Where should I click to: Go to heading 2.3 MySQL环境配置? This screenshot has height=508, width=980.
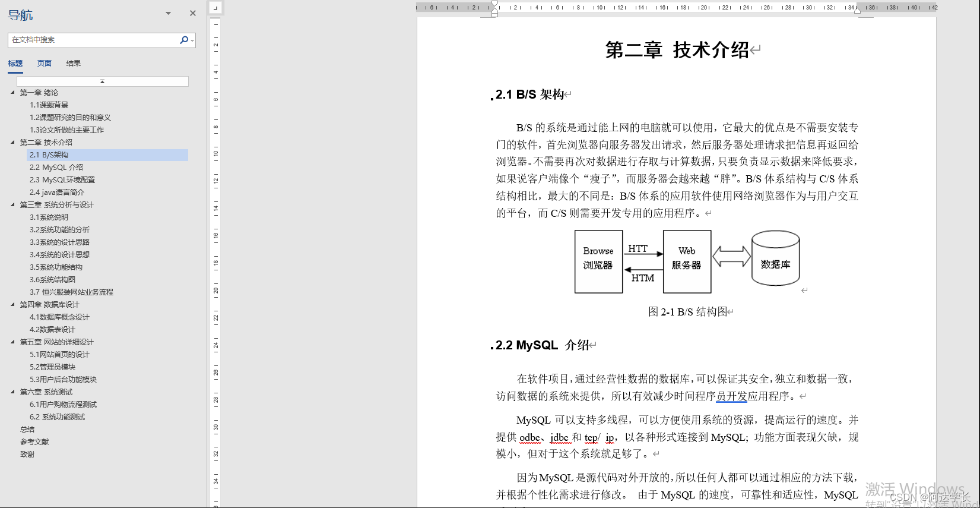pyautogui.click(x=62, y=180)
